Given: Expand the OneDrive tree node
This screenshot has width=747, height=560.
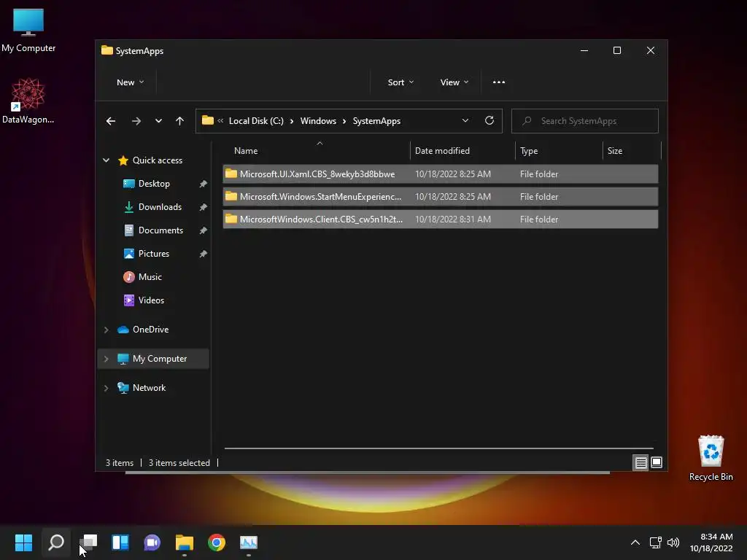Looking at the screenshot, I should pos(107,330).
